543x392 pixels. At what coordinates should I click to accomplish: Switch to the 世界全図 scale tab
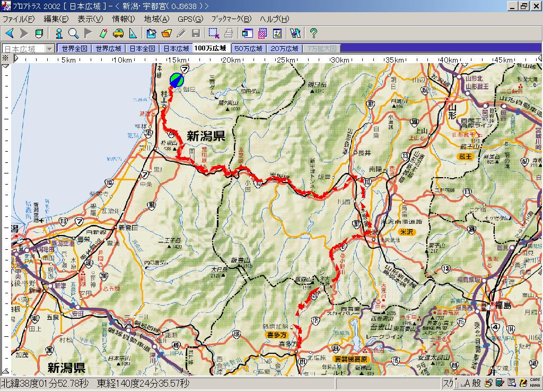74,48
